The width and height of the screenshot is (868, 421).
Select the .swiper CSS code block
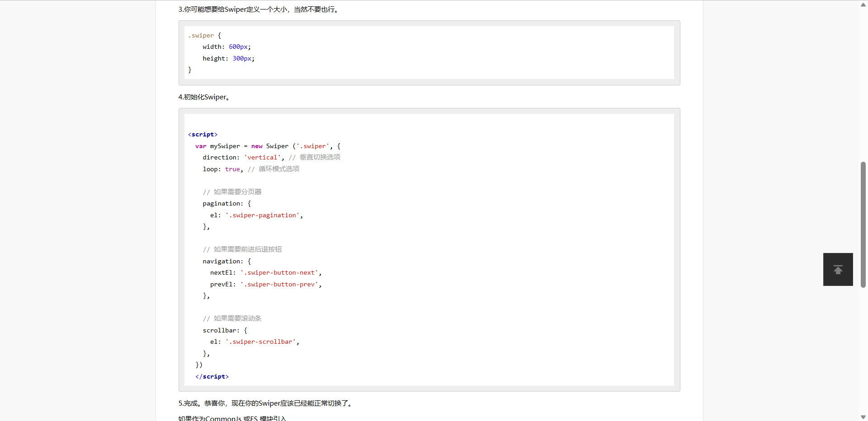429,52
